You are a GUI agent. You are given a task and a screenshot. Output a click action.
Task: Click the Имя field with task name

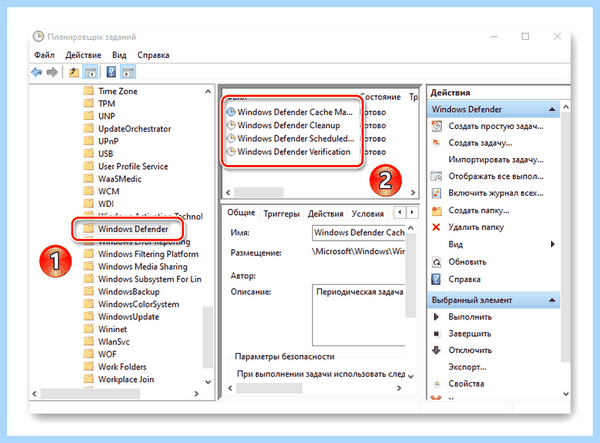359,233
